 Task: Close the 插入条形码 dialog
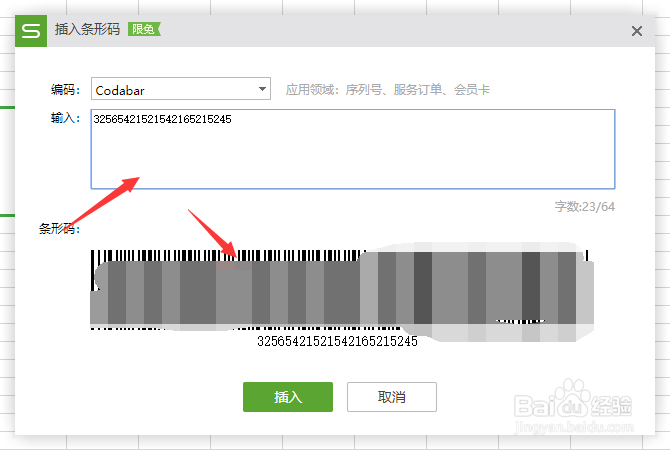[637, 31]
